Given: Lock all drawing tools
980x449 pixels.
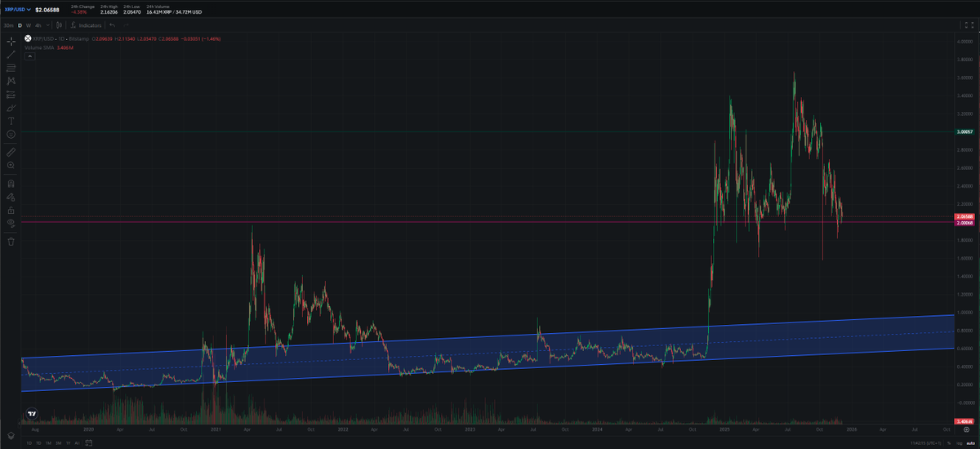Looking at the screenshot, I should pos(11,210).
